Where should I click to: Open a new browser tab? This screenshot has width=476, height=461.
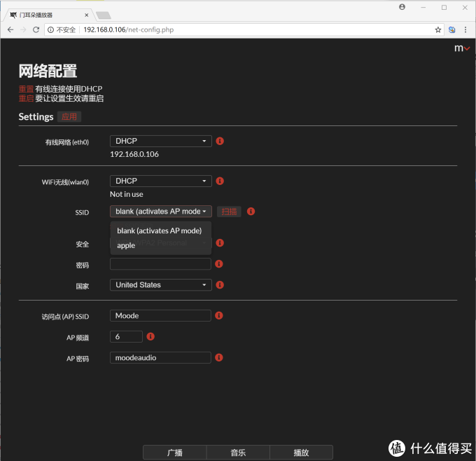103,15
